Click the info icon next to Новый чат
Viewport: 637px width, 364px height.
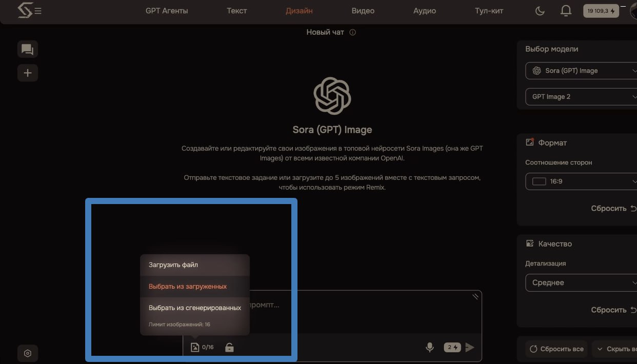(352, 32)
